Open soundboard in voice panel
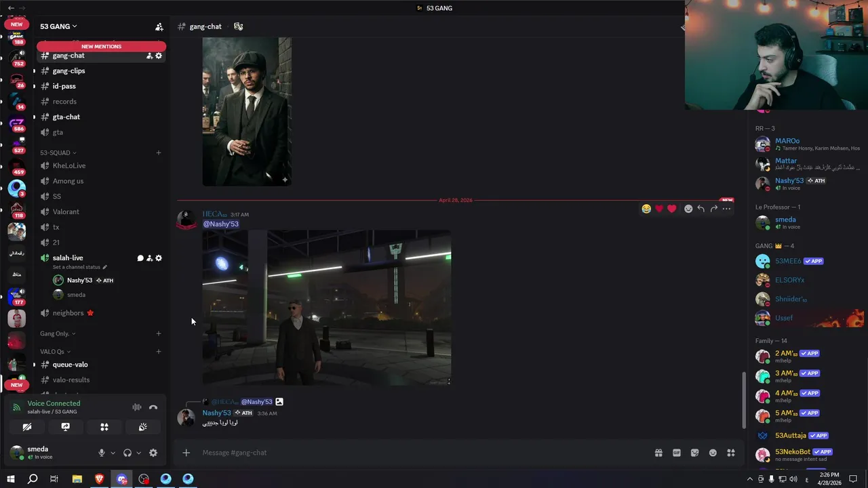The height and width of the screenshot is (488, 868). pos(143,427)
